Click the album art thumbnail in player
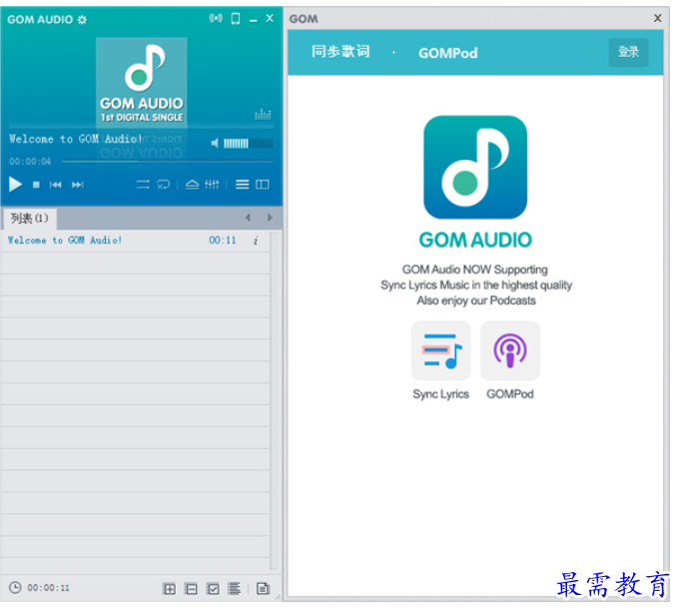The height and width of the screenshot is (616, 678). click(x=142, y=81)
